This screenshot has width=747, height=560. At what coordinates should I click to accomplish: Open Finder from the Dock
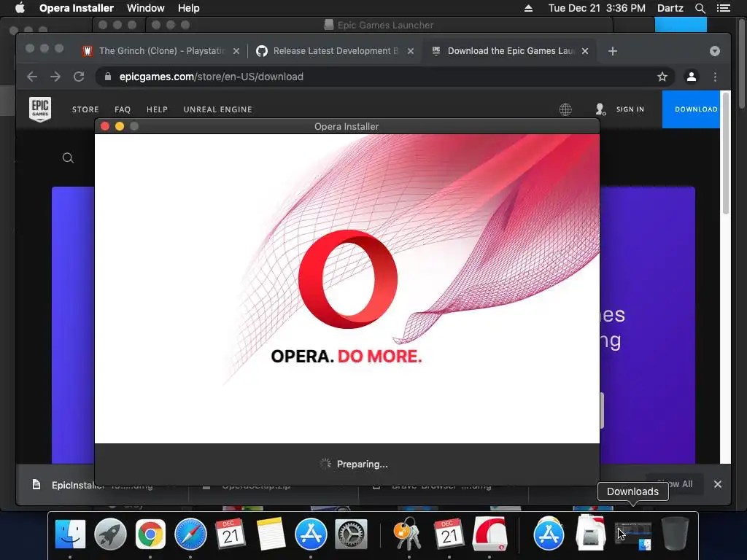pos(70,534)
